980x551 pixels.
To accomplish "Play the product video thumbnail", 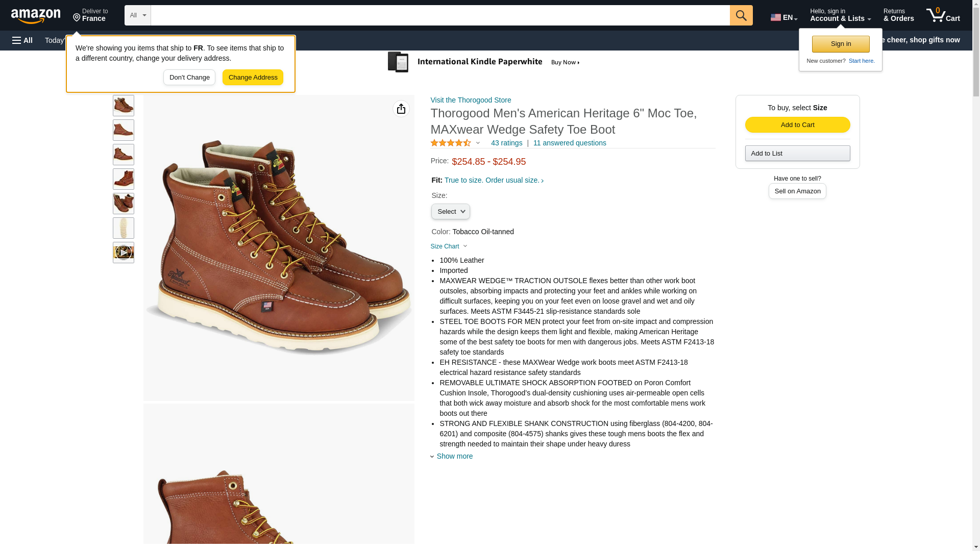I will pos(124,253).
